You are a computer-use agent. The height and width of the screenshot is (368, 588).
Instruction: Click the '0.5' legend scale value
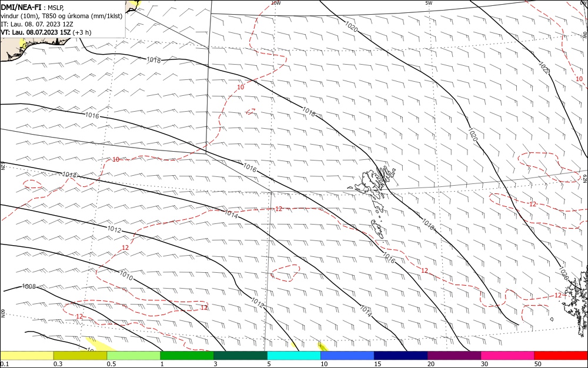click(111, 364)
